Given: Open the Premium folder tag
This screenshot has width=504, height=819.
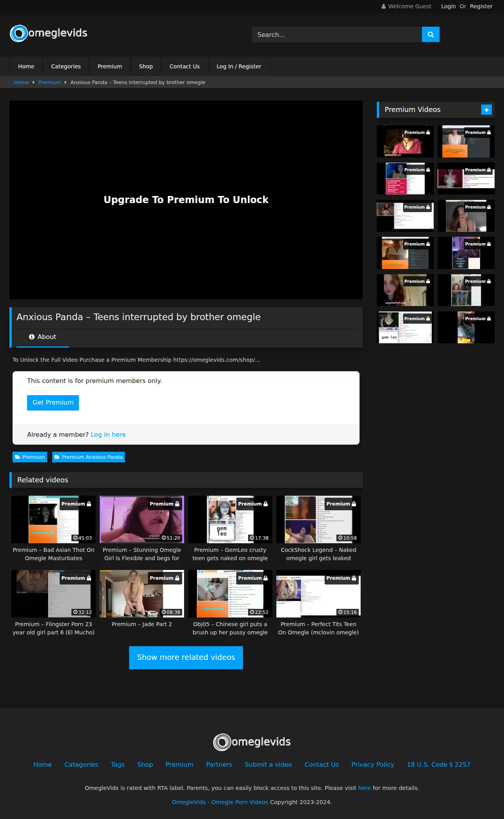Looking at the screenshot, I should coord(30,457).
